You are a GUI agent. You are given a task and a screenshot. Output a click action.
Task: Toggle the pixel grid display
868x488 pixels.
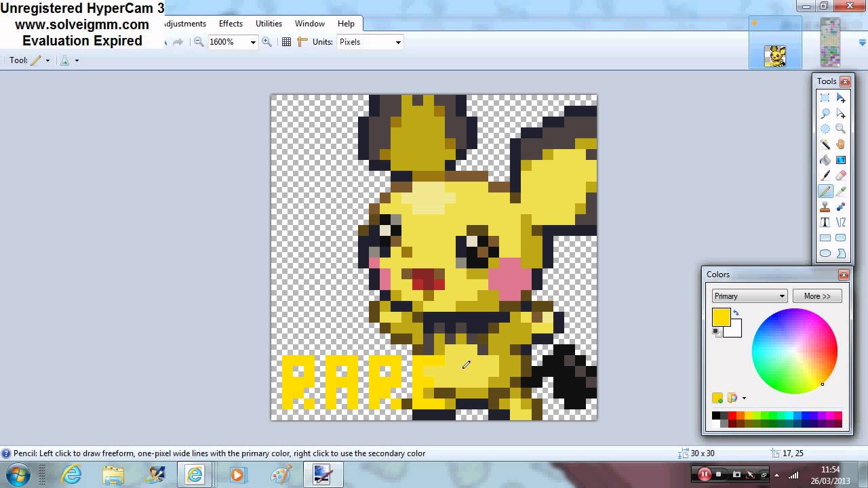point(286,42)
